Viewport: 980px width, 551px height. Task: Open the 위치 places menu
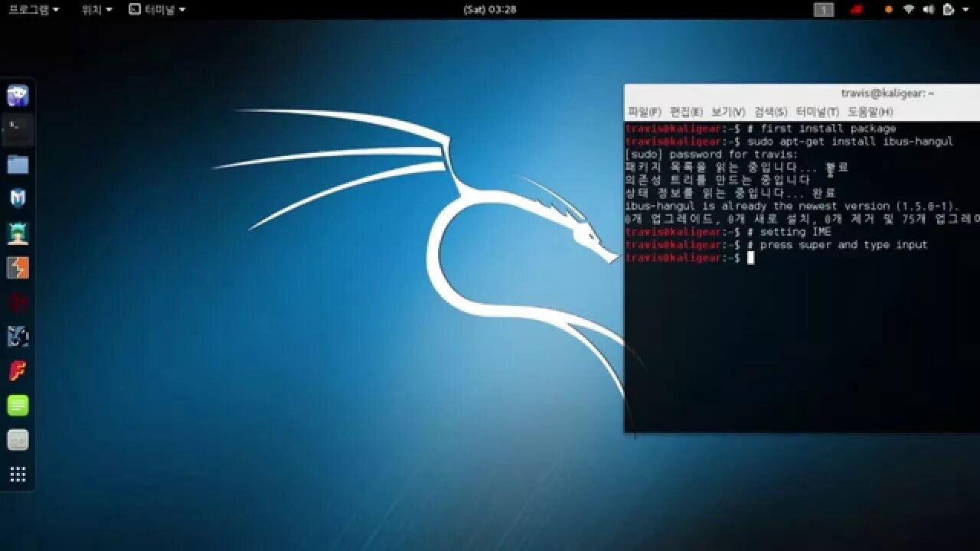pos(96,9)
